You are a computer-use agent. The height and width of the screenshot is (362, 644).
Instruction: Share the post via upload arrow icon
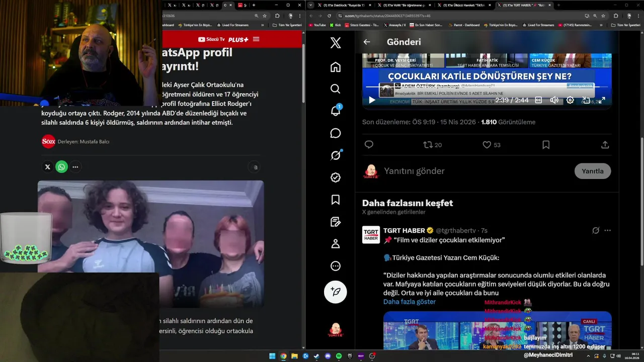pyautogui.click(x=605, y=145)
